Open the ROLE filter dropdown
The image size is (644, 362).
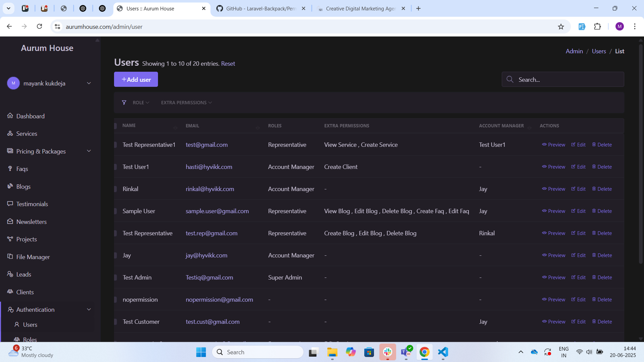coord(141,103)
